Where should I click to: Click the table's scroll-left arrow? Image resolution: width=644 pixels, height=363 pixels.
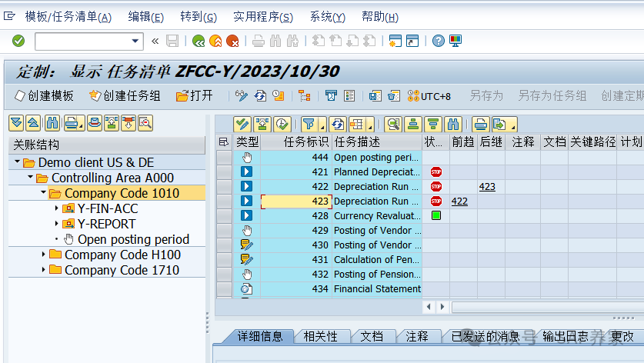point(429,307)
